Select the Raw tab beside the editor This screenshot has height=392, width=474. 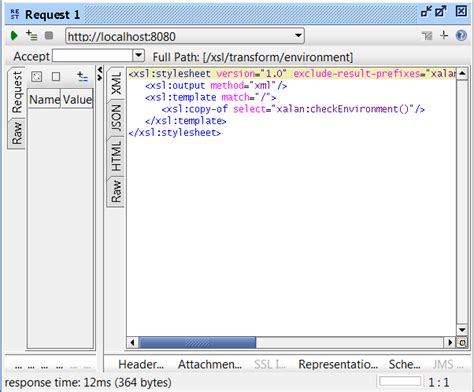116,191
